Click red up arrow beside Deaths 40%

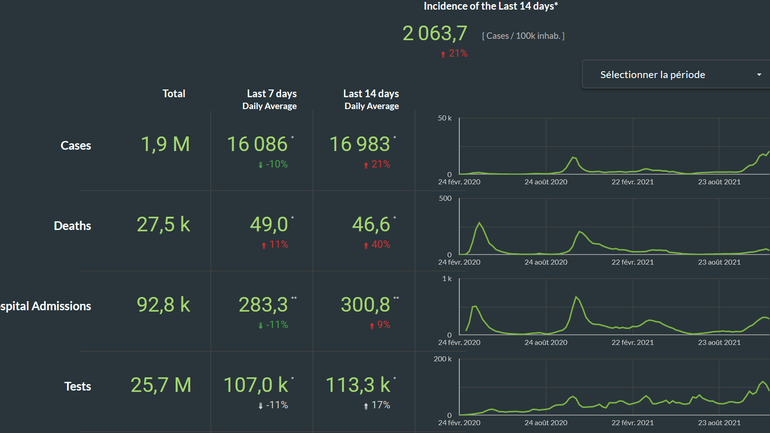pyautogui.click(x=365, y=244)
